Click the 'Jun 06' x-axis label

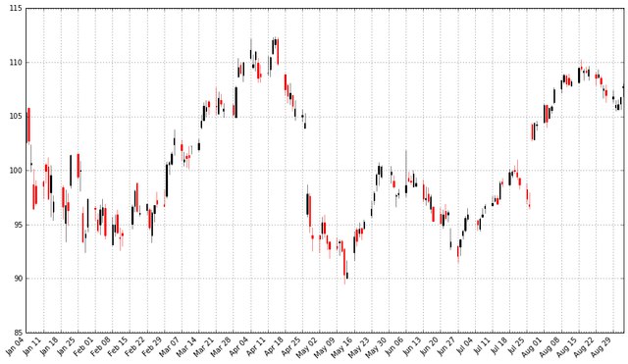tap(394, 346)
